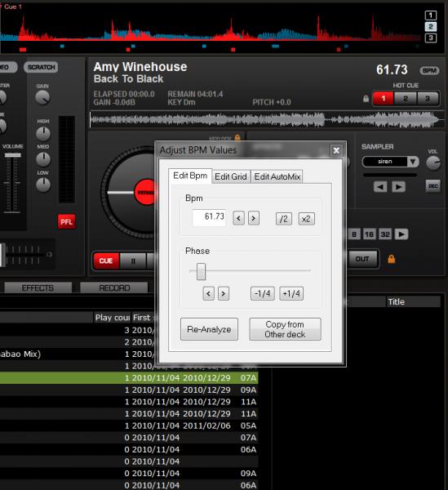Trigger hot cue 2

pos(406,99)
